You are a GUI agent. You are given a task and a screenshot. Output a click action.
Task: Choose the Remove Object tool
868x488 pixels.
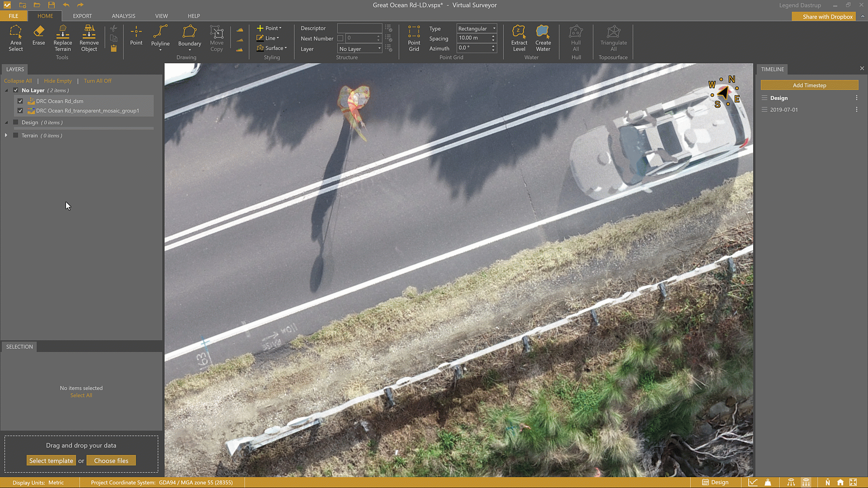[x=89, y=38]
